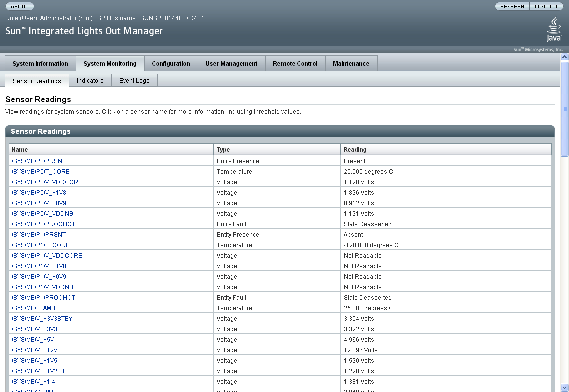569x392 pixels.
Task: Open the /SYS/MB/V_+1.4 sensor link
Action: tap(33, 382)
